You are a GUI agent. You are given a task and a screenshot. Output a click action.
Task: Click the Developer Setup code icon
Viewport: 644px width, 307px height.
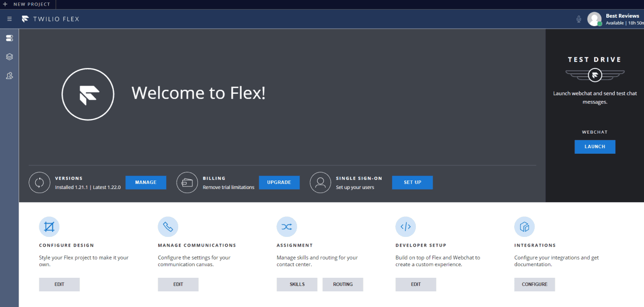pyautogui.click(x=405, y=226)
